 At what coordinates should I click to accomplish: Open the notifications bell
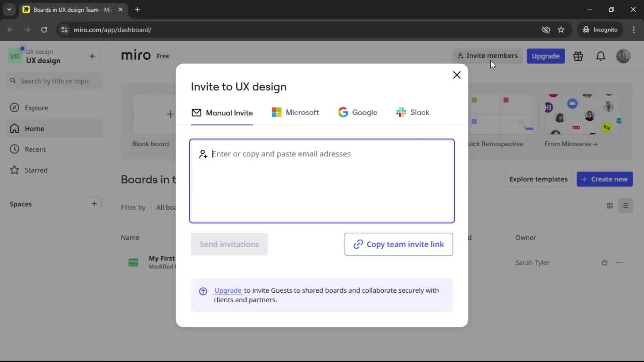pos(600,56)
